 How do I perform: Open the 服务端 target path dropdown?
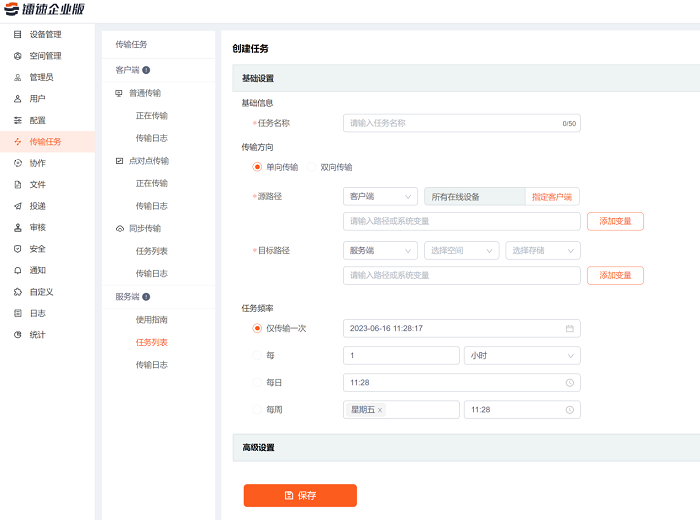[x=379, y=251]
